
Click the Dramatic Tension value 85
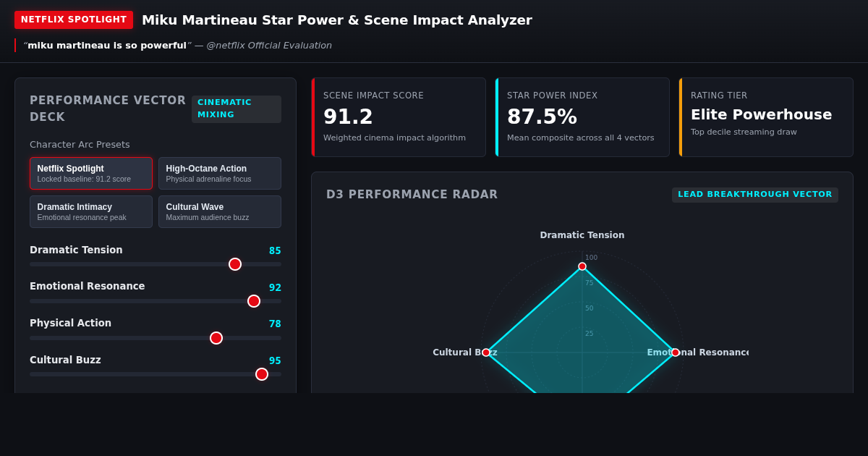pos(275,251)
